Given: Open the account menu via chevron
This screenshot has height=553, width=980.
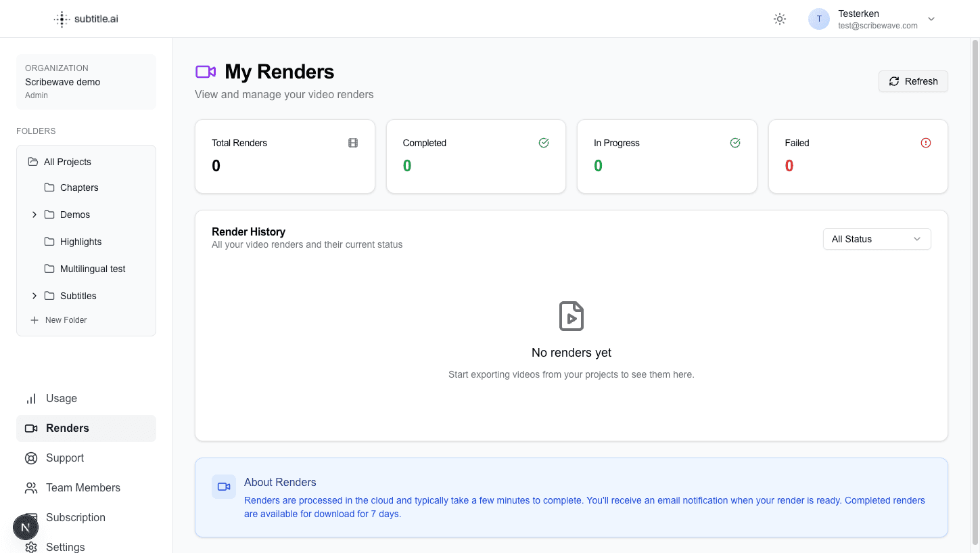Looking at the screenshot, I should tap(931, 19).
